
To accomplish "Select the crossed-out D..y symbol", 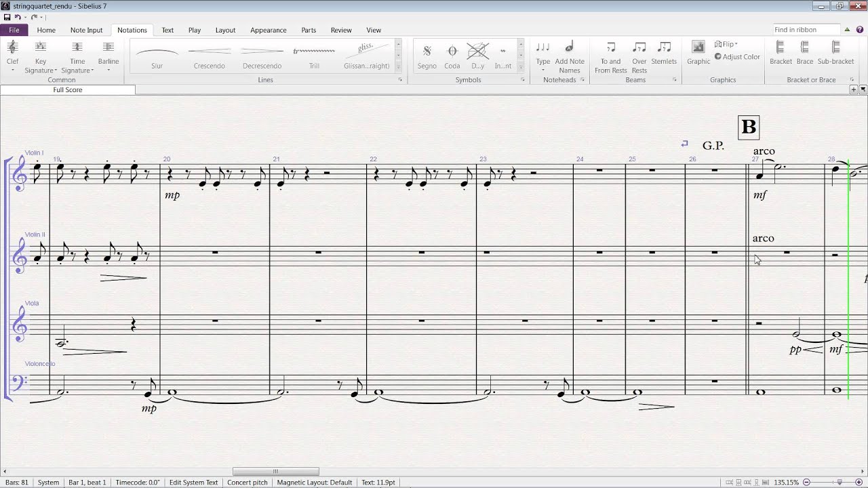I will [x=477, y=56].
